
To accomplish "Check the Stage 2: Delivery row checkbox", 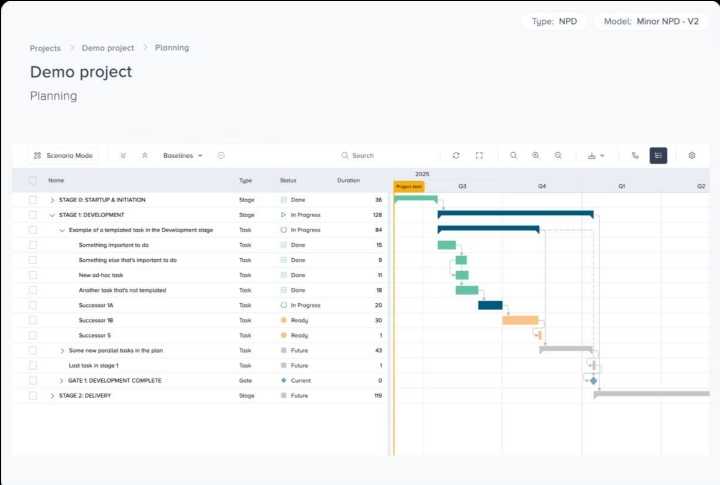I will coord(33,395).
